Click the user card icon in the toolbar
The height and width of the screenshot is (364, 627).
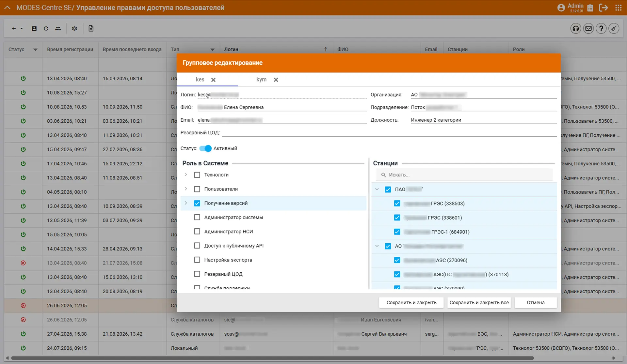(34, 28)
